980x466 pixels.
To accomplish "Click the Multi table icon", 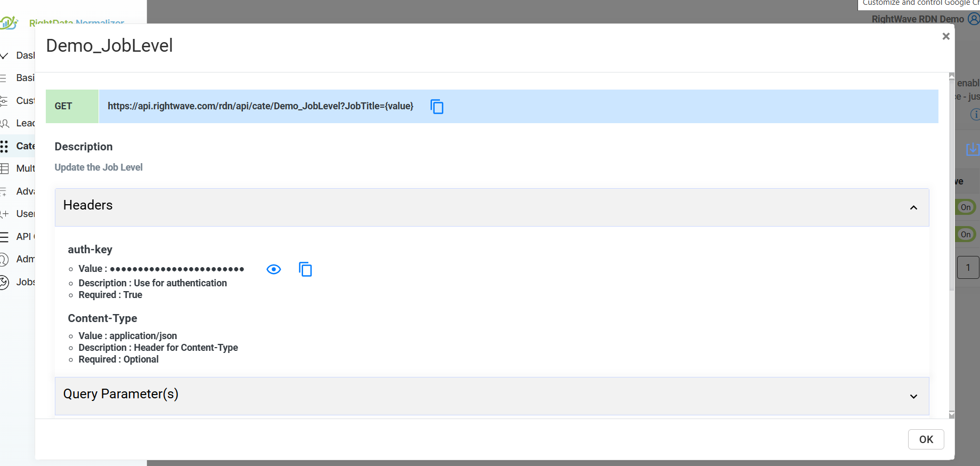I will pos(4,168).
